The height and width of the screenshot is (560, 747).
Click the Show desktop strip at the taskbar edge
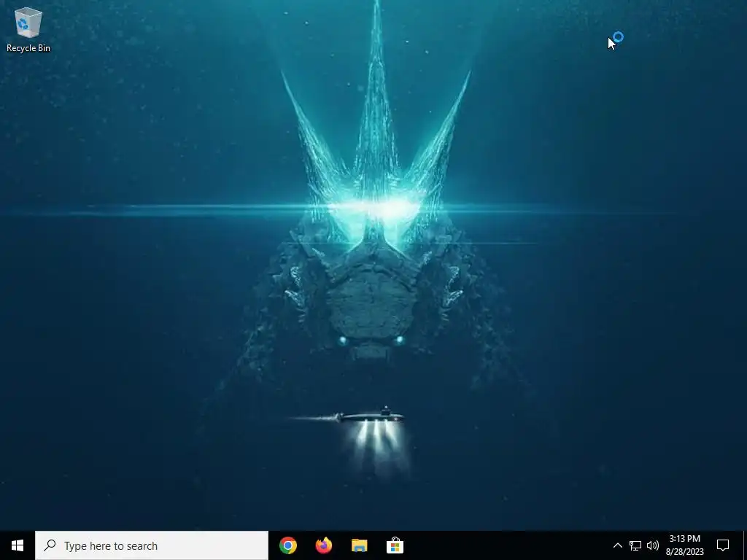(x=744, y=545)
